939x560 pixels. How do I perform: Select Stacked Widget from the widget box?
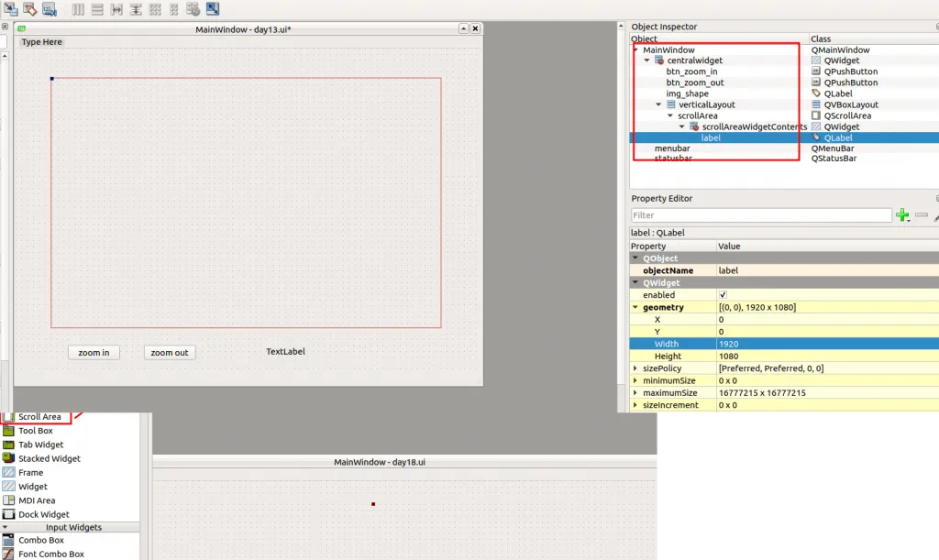[x=49, y=458]
